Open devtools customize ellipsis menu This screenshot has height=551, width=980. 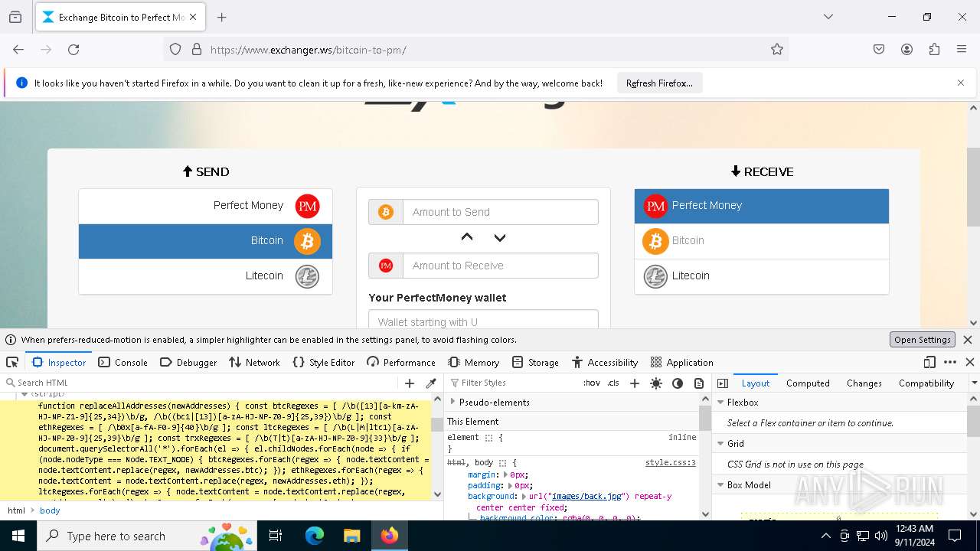point(950,362)
